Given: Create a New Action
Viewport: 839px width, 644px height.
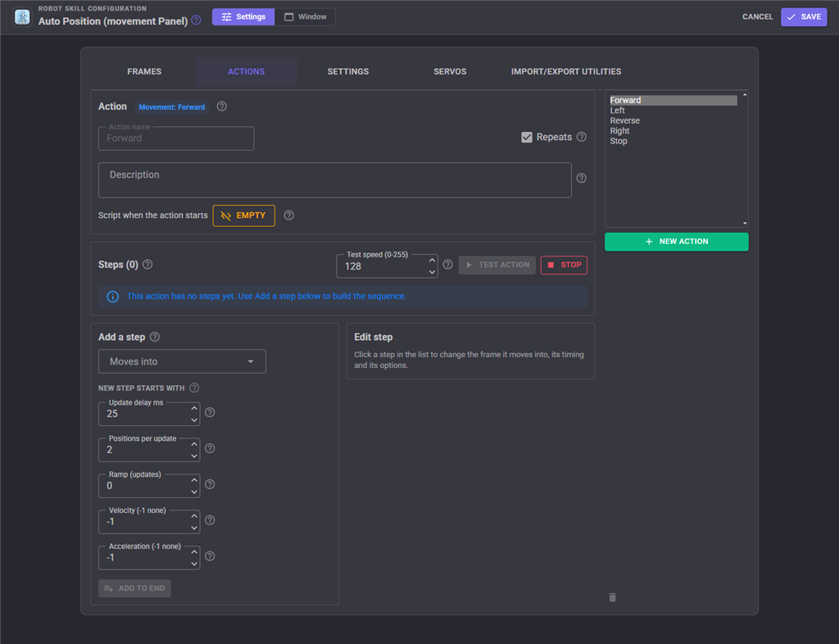Looking at the screenshot, I should 676,242.
